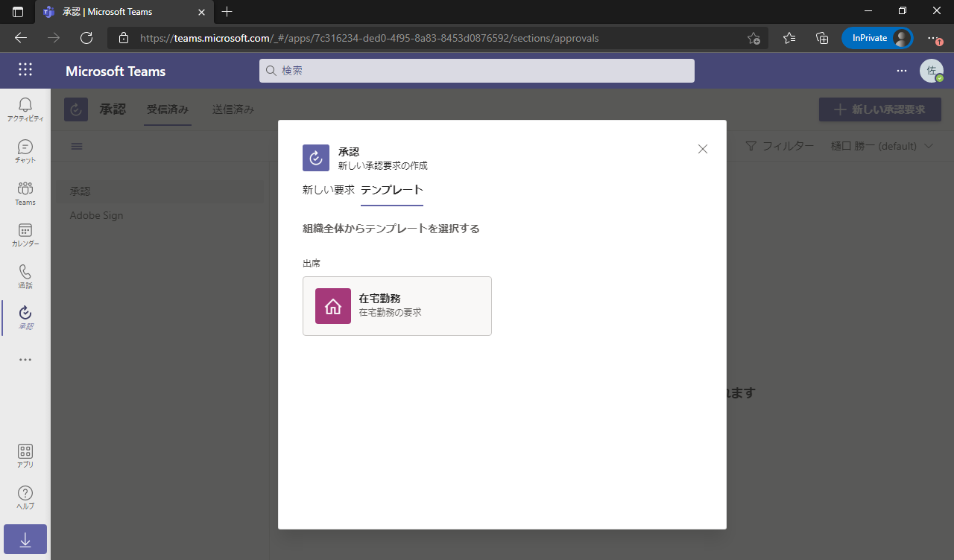Click the profile avatar in Teams header
This screenshot has width=954, height=560.
pyautogui.click(x=931, y=71)
